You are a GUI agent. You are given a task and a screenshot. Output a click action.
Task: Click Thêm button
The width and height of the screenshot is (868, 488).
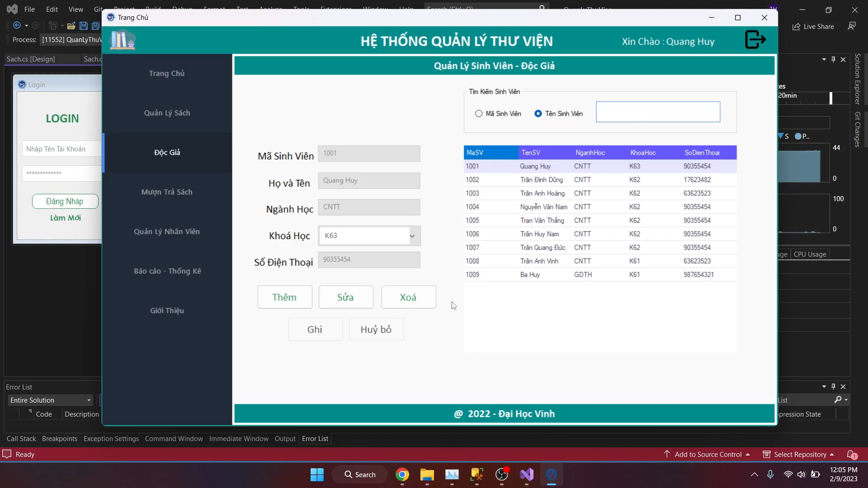[285, 297]
